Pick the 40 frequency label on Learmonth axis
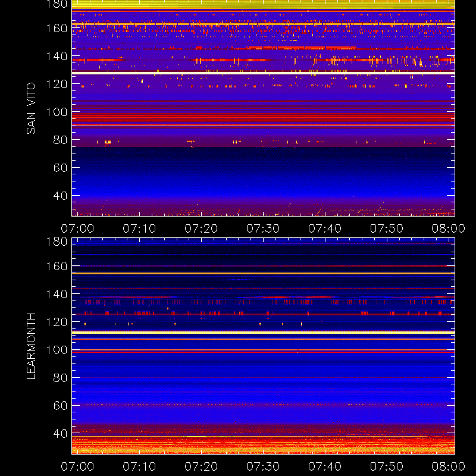 tap(60, 434)
